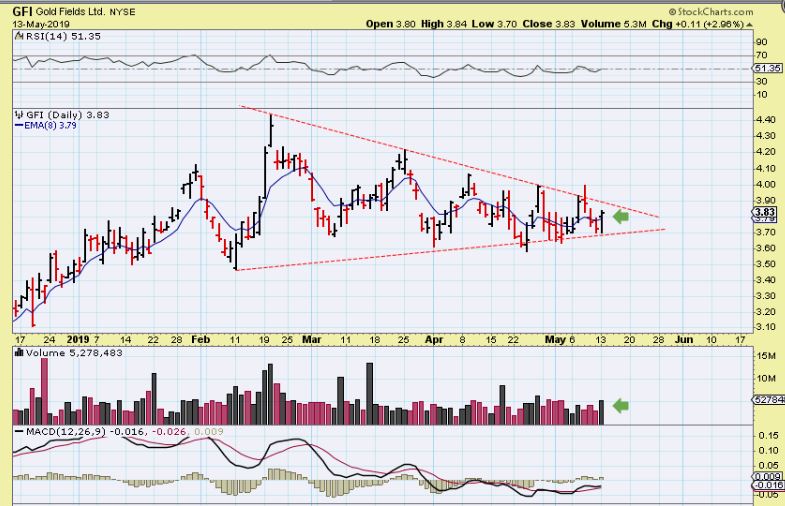The height and width of the screenshot is (506, 785).
Task: Click the last volume bar, for May 13
Action: pos(601,412)
